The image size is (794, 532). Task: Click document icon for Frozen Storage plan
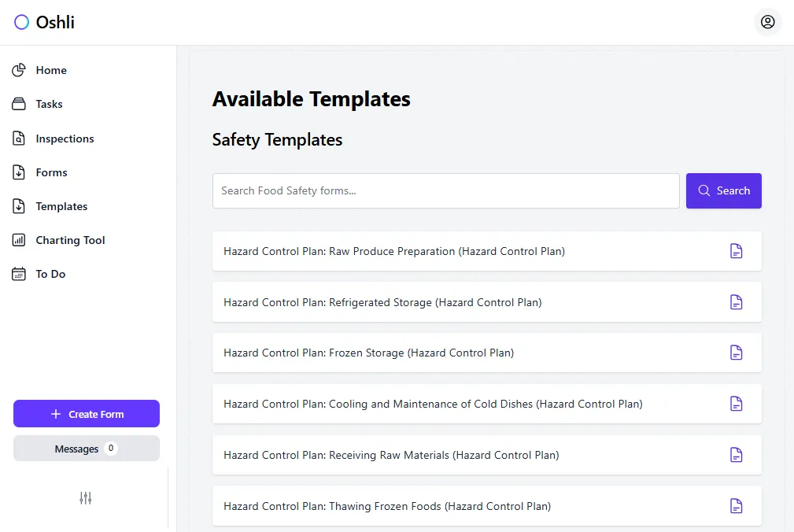736,353
